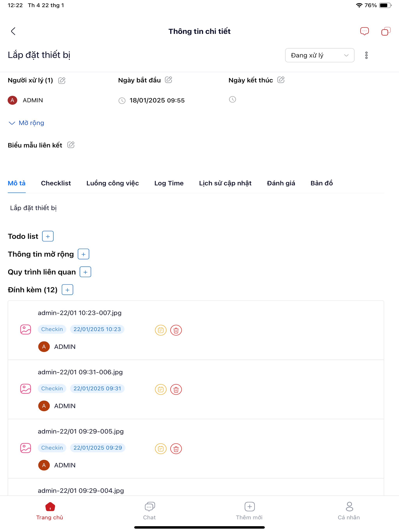Open the red comment bubble icon
This screenshot has width=399, height=532.
pyautogui.click(x=364, y=31)
